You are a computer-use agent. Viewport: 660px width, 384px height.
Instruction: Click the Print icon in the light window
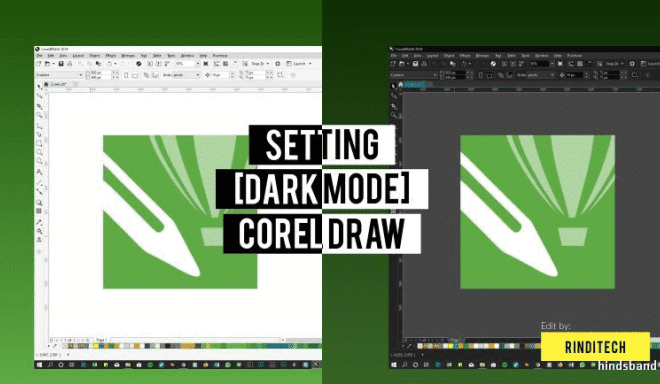click(x=69, y=64)
